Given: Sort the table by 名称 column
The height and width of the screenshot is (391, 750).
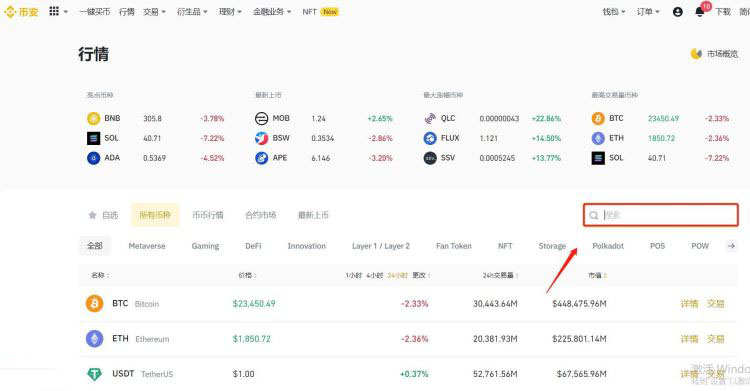Looking at the screenshot, I should pos(100,275).
